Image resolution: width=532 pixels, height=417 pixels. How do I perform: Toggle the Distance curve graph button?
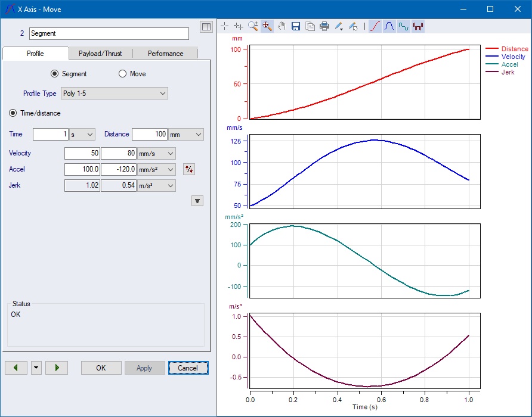[375, 26]
